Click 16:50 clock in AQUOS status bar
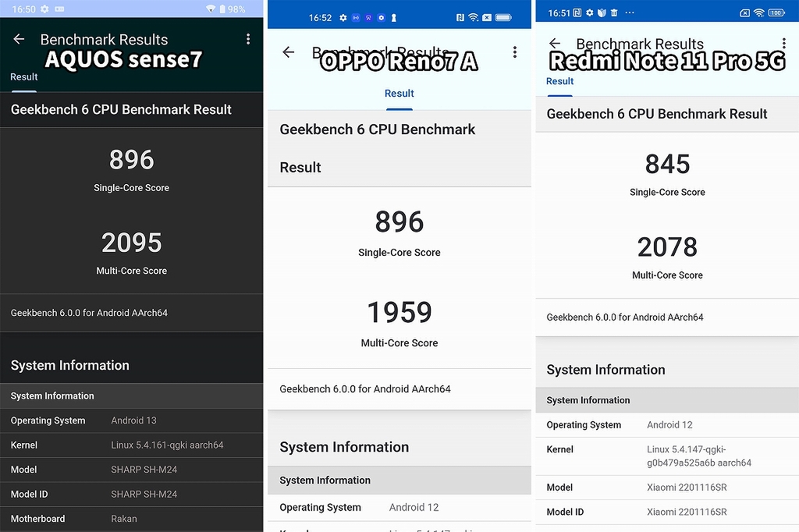Viewport: 799px width, 532px height. coord(24,9)
